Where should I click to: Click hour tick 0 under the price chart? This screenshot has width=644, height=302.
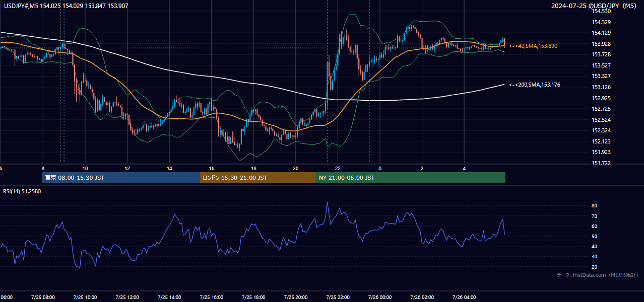click(380, 168)
